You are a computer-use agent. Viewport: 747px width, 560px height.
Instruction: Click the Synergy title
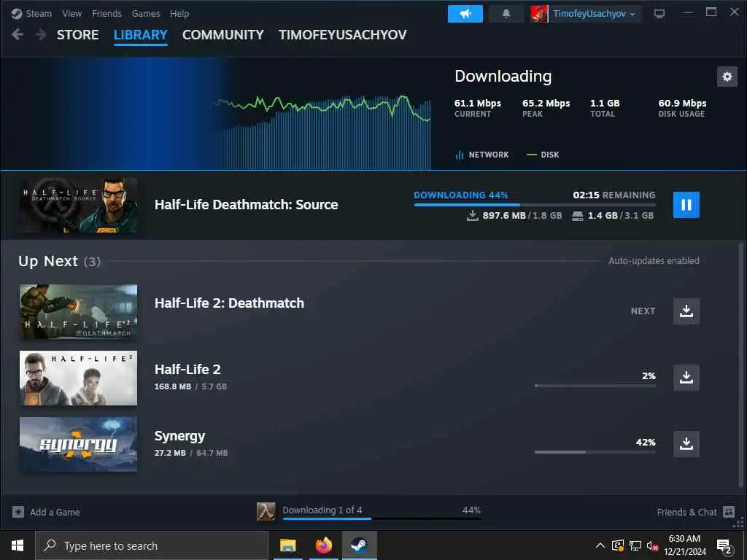[179, 436]
